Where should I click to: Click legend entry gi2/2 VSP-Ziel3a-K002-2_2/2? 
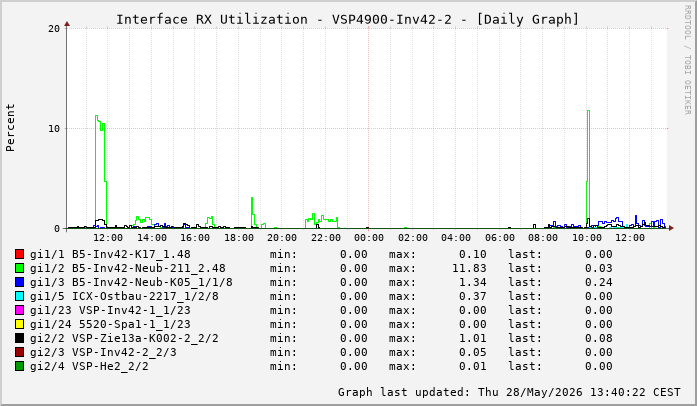tap(124, 338)
